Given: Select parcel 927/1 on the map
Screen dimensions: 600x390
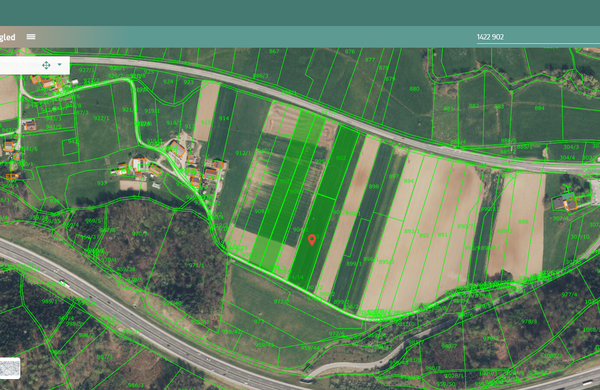Looking at the screenshot, I should 87,70.
